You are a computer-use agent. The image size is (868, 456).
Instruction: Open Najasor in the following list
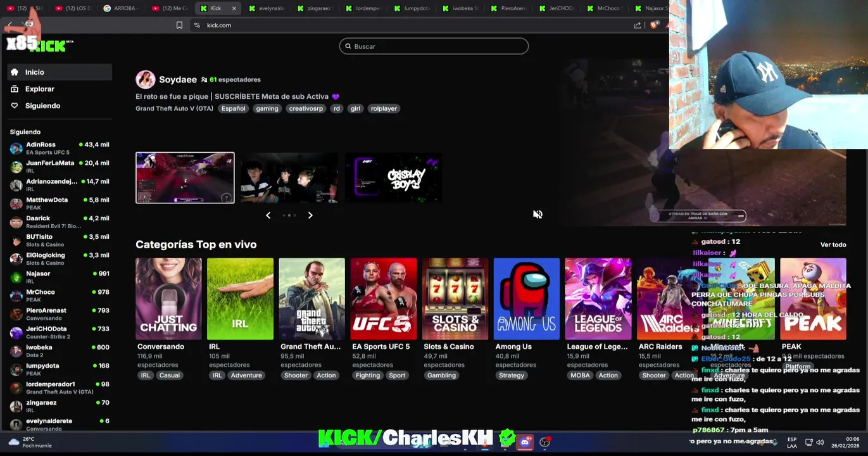[60, 277]
